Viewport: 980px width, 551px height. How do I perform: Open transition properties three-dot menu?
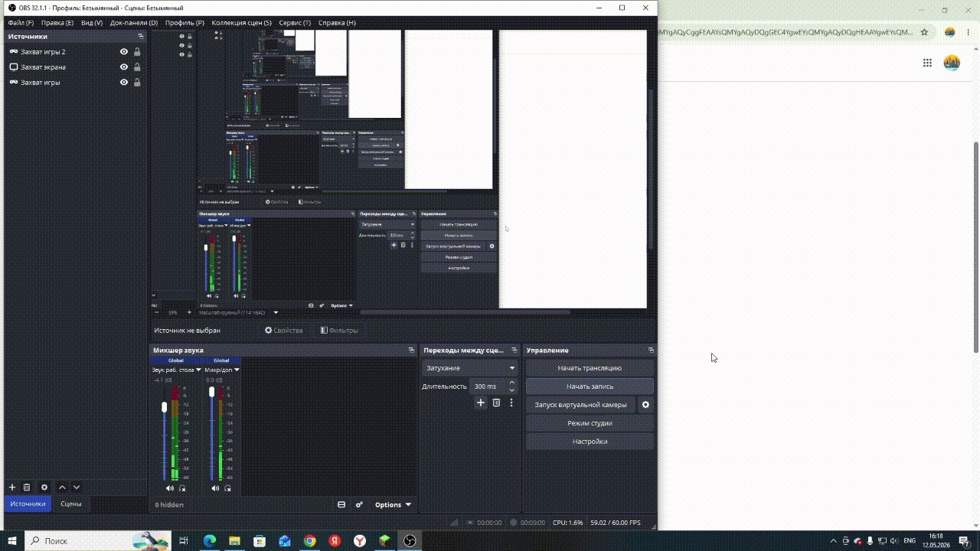pos(511,403)
